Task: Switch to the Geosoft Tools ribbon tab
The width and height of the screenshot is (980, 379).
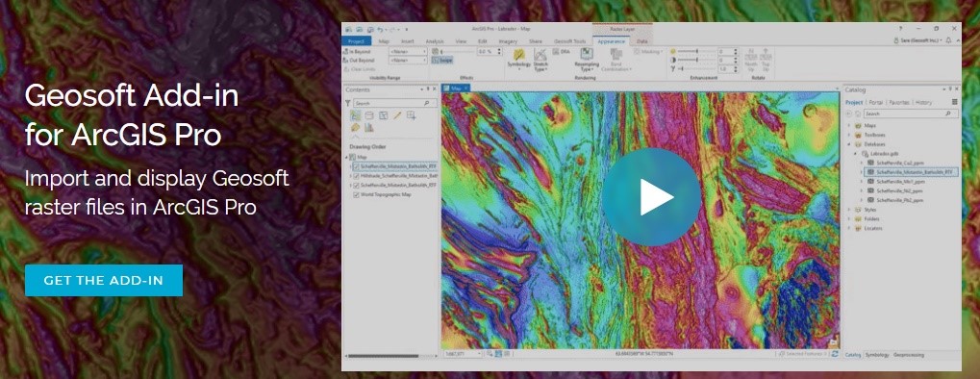Action: (x=569, y=41)
